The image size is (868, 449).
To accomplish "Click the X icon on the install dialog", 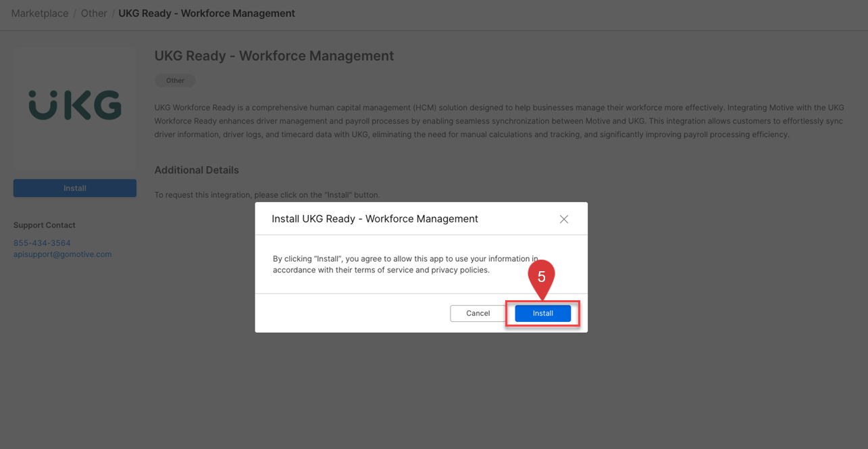I will pyautogui.click(x=564, y=218).
